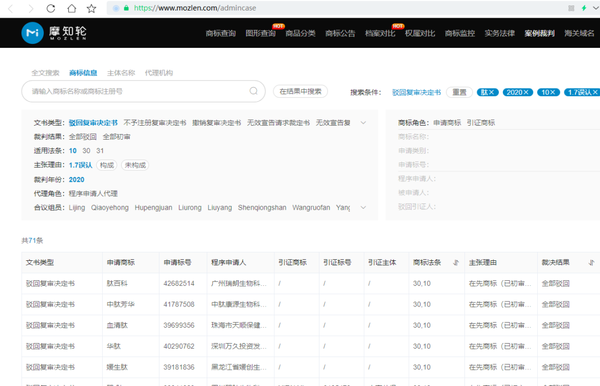The width and height of the screenshot is (600, 386).
Task: Open 商标查询 in the top navigation
Action: click(x=220, y=34)
